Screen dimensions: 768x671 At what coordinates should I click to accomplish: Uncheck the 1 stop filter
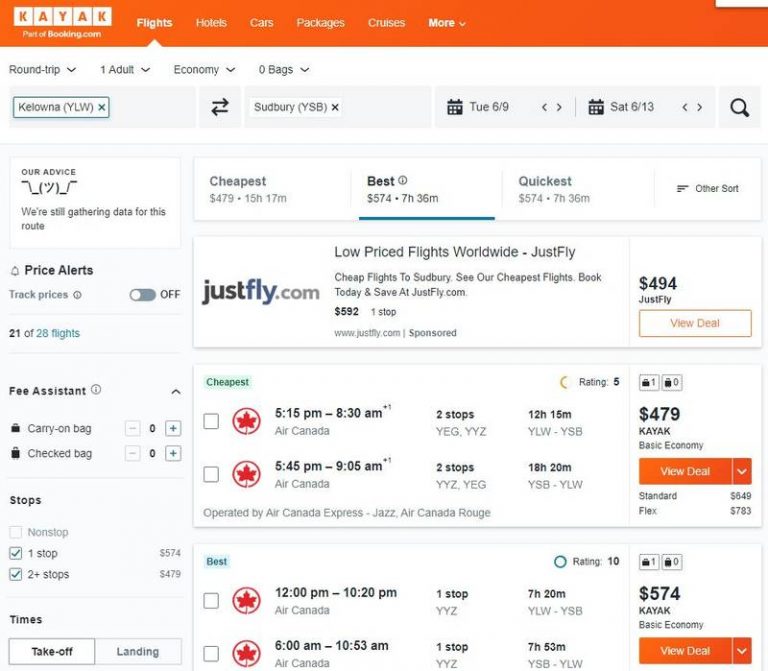[16, 553]
